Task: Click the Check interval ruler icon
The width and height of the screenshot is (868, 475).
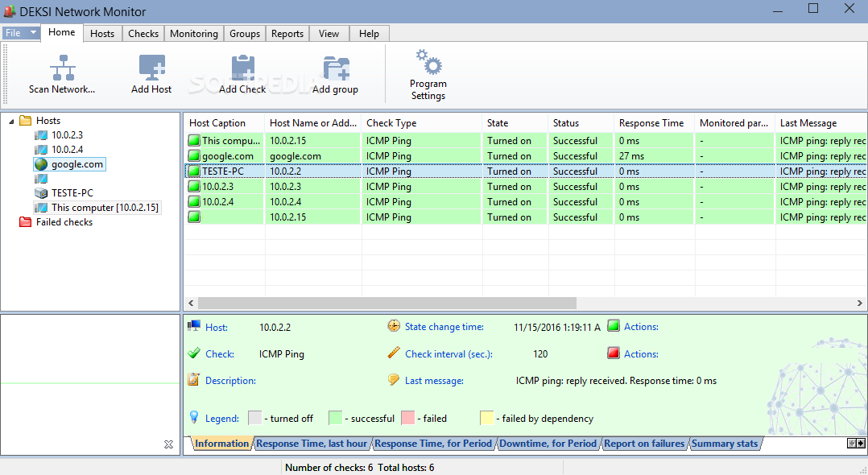Action: coord(394,353)
